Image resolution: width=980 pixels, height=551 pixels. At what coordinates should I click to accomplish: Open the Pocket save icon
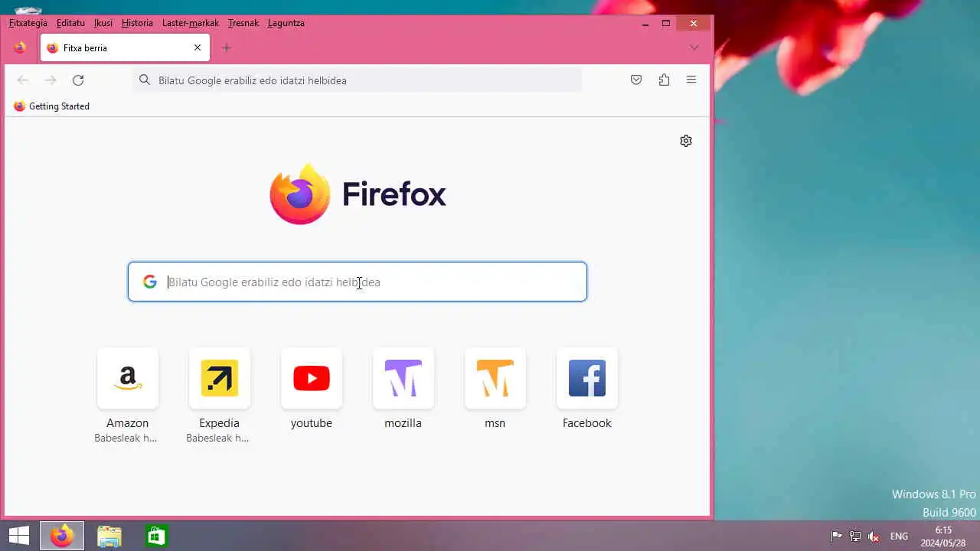[x=636, y=80]
